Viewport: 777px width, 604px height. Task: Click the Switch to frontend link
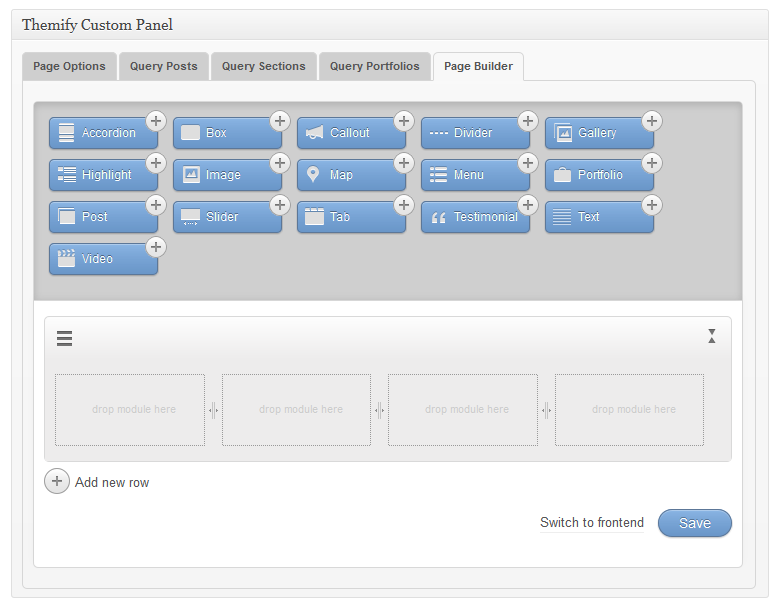[x=592, y=523]
